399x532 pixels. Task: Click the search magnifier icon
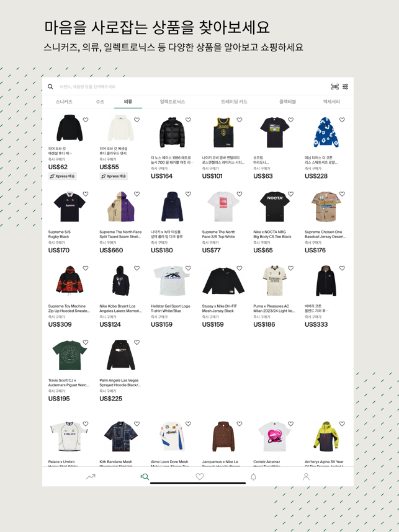50,87
